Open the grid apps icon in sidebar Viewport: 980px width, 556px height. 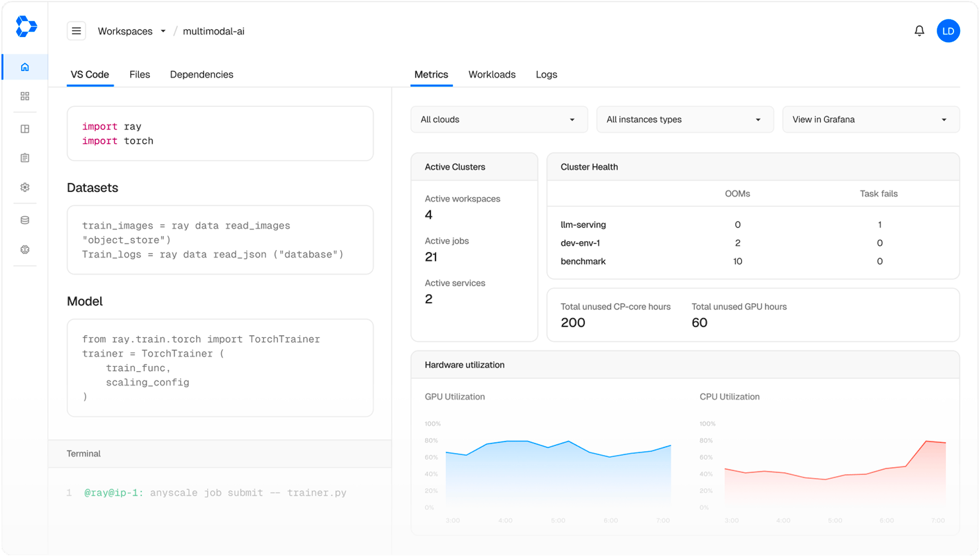click(x=25, y=96)
